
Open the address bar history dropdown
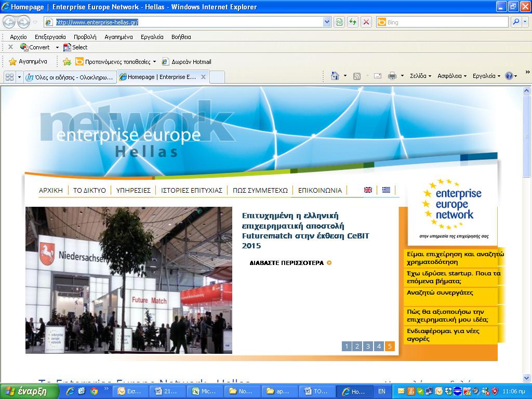[x=327, y=22]
